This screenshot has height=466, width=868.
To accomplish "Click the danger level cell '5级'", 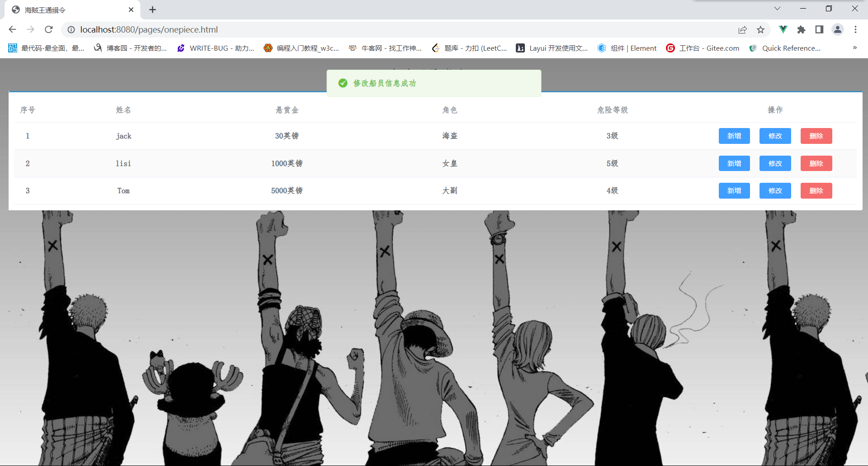I will tap(613, 163).
